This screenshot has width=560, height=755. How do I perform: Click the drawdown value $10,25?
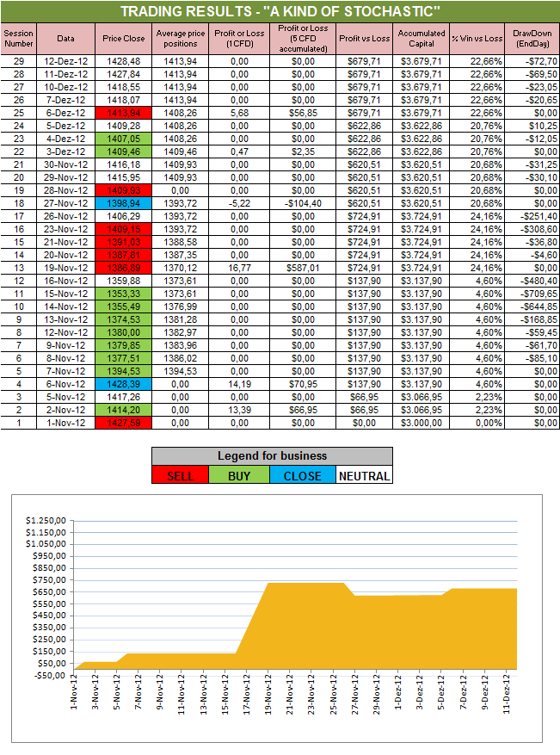tap(532, 126)
